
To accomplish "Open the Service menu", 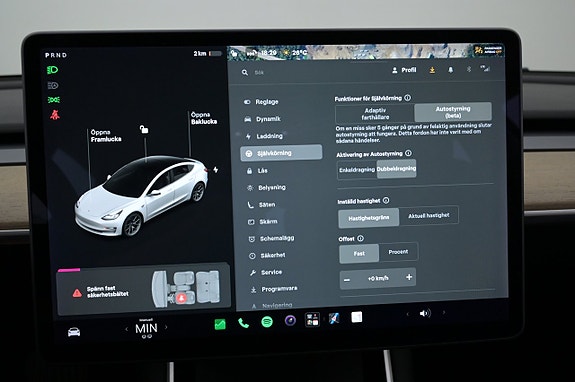I will click(266, 272).
